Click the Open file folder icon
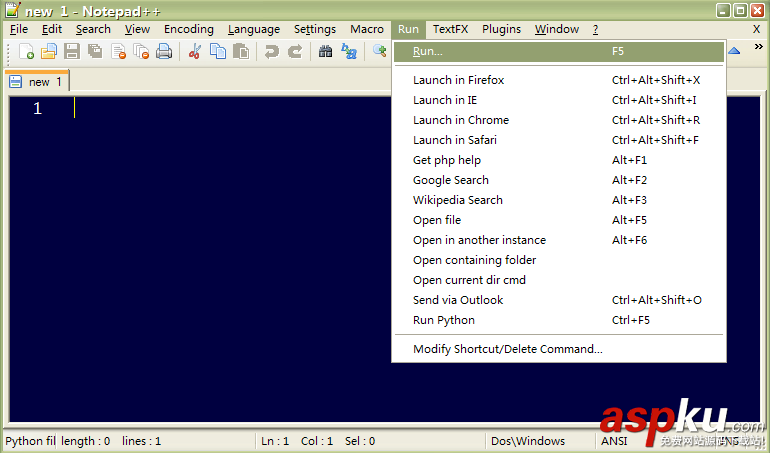This screenshot has height=453, width=770. coord(49,51)
